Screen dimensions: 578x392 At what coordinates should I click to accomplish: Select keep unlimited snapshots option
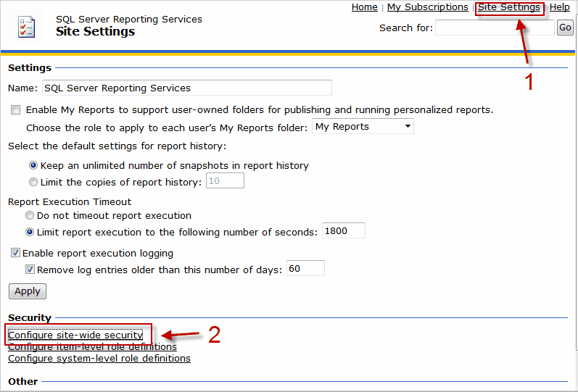tap(33, 165)
